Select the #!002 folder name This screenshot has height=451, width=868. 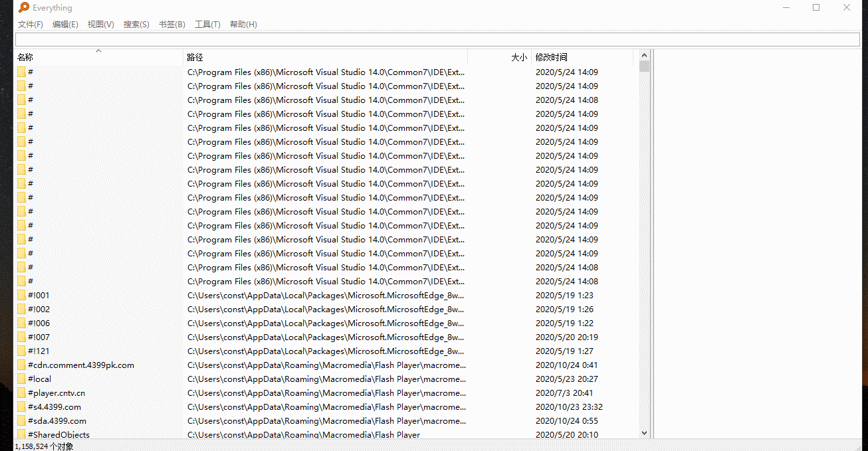[x=39, y=310]
